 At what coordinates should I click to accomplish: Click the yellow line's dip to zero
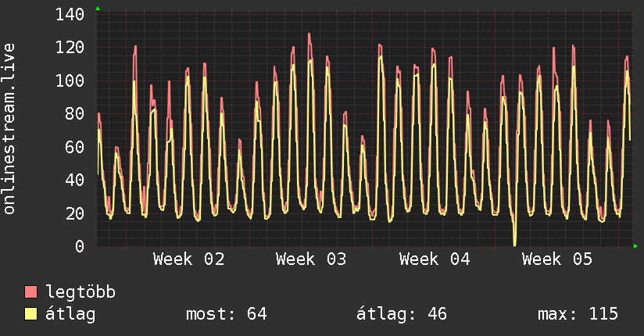(514, 244)
